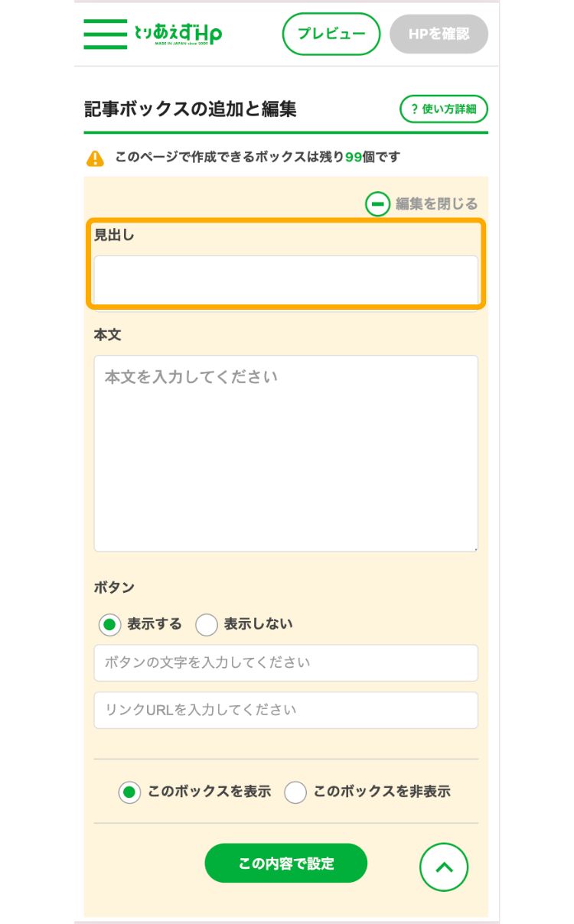Screen dimensions: 574x924
Task: Focus the 見出し input field
Action: (x=286, y=279)
